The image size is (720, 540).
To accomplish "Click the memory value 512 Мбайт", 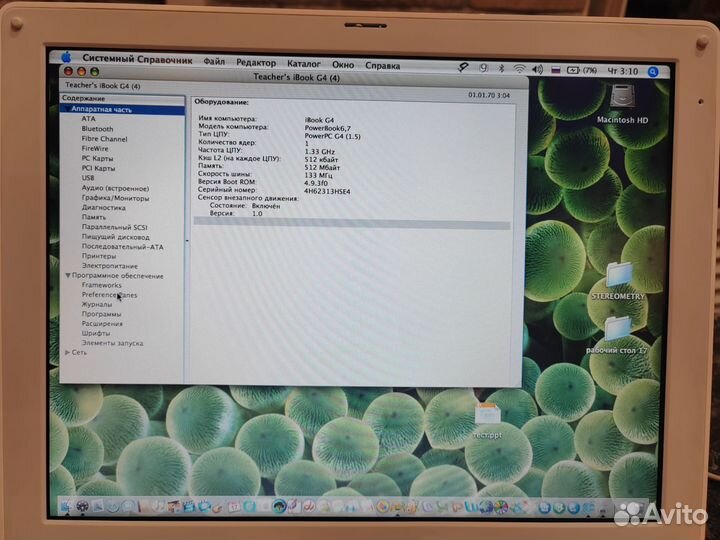I will click(322, 167).
